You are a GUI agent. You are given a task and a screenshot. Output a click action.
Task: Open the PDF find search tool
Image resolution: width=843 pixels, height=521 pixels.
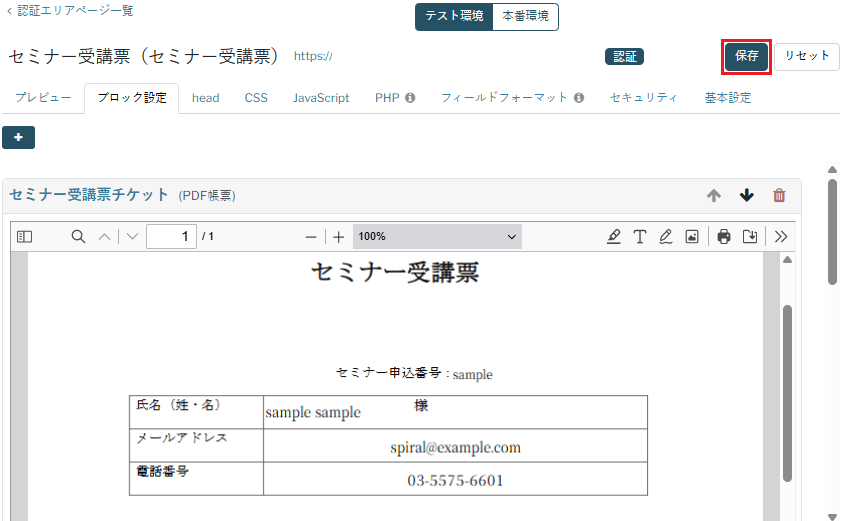[x=78, y=237]
